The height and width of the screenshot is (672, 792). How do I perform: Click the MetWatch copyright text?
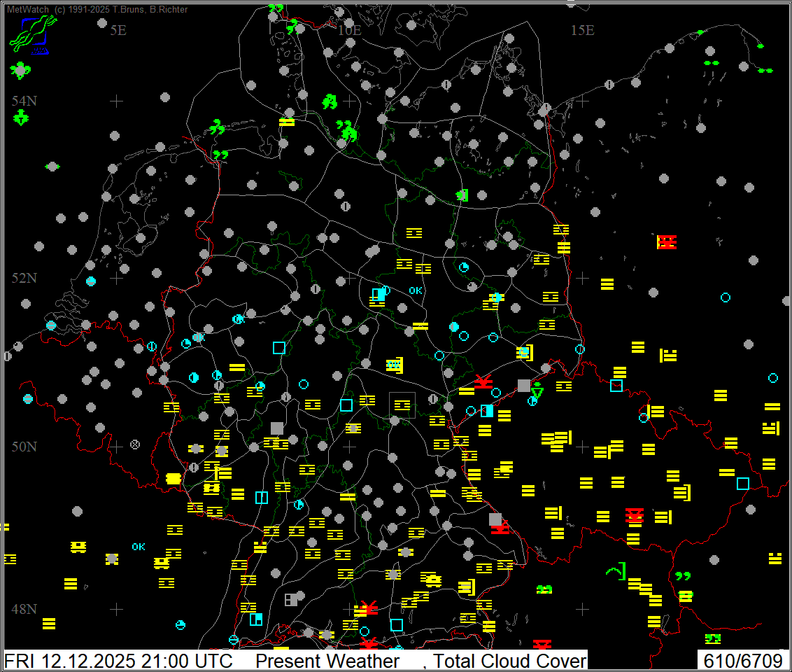[x=97, y=10]
